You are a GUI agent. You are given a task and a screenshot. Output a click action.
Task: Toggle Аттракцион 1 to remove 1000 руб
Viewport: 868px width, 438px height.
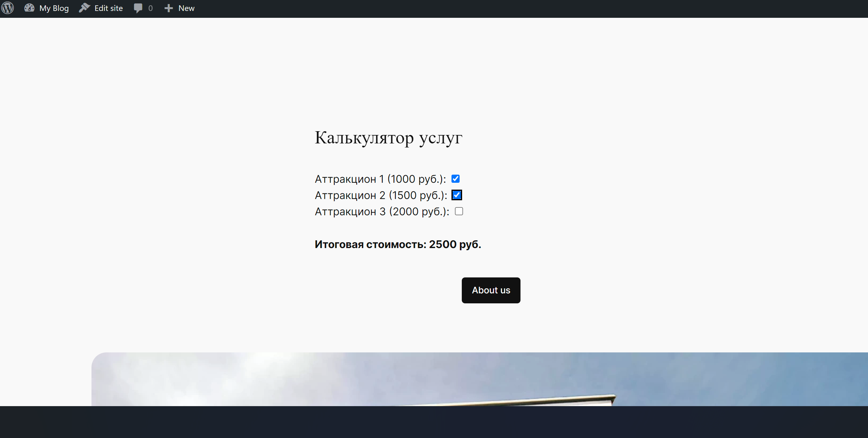click(456, 179)
